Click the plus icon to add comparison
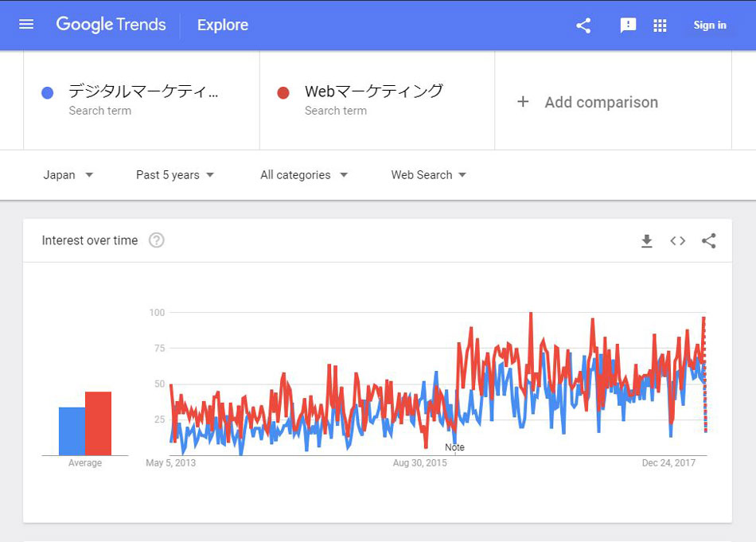 pos(523,102)
